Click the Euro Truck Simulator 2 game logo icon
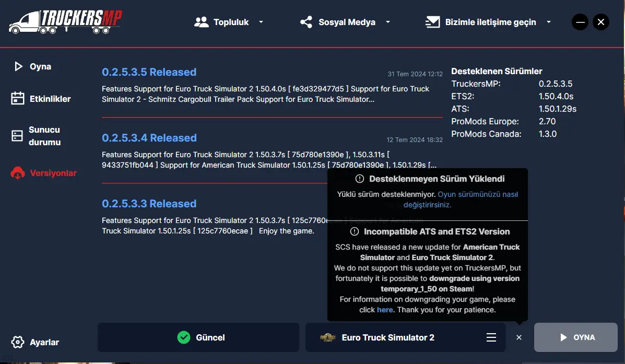 tap(328, 337)
